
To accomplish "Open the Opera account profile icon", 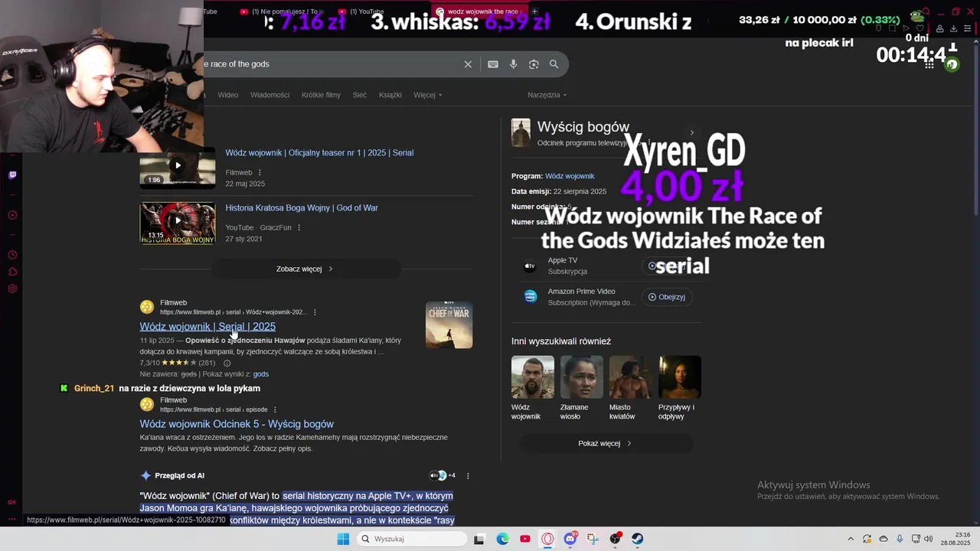I will click(940, 28).
